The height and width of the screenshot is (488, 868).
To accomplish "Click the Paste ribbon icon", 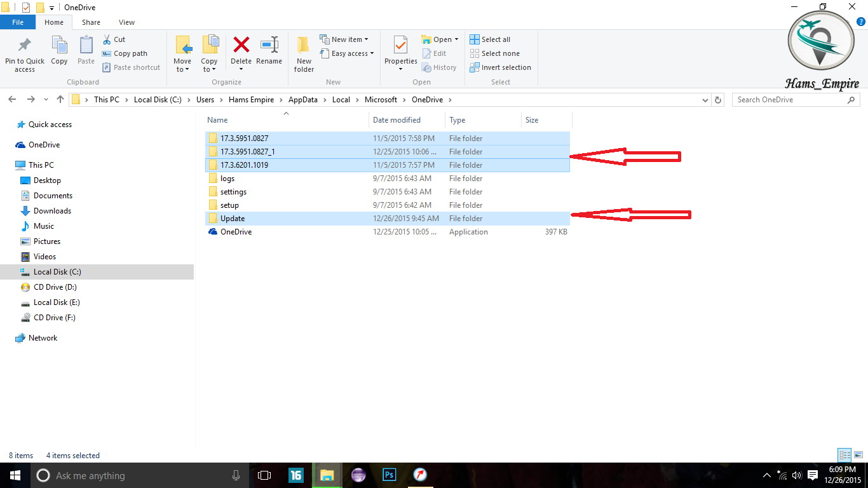I will click(x=86, y=51).
